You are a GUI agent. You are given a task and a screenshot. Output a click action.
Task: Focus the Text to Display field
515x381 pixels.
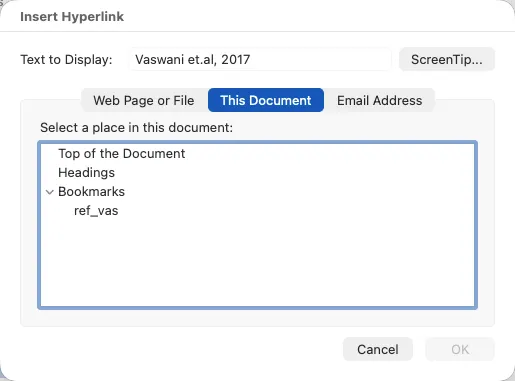click(x=260, y=59)
